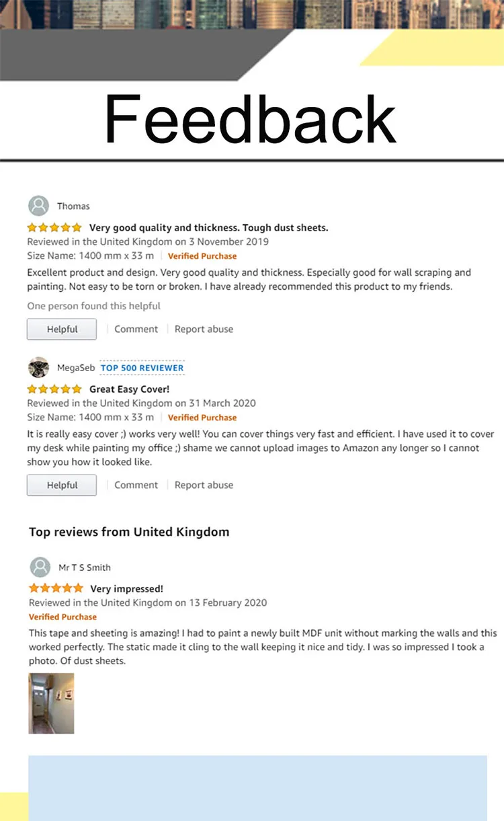The width and height of the screenshot is (504, 821).
Task: Click the star rating beside Very impressed
Action: pyautogui.click(x=56, y=588)
